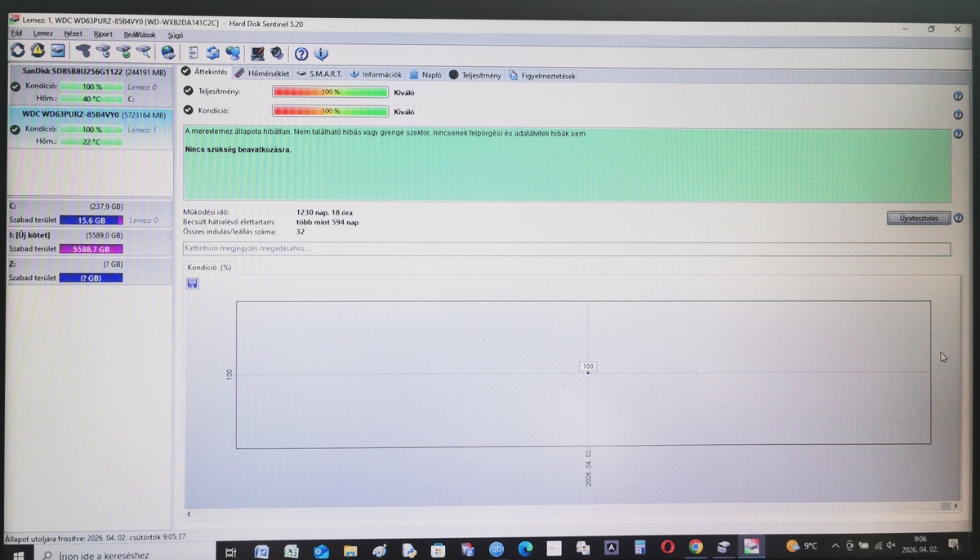Select the SanDisk SD8SB8U256G1122 disk
980x560 pixels.
90,86
